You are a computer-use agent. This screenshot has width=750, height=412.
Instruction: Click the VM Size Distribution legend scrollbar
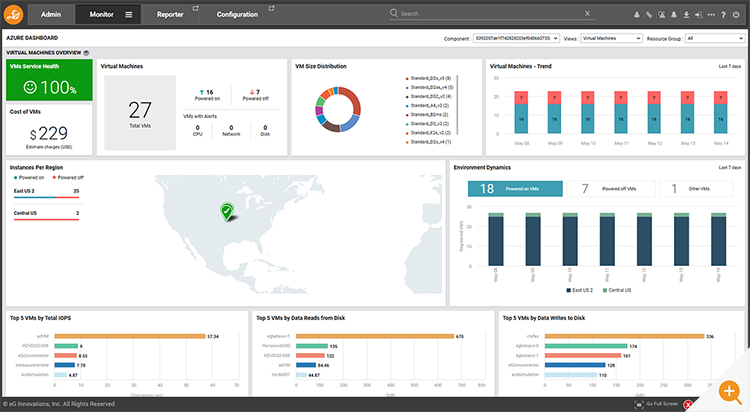pos(457,105)
